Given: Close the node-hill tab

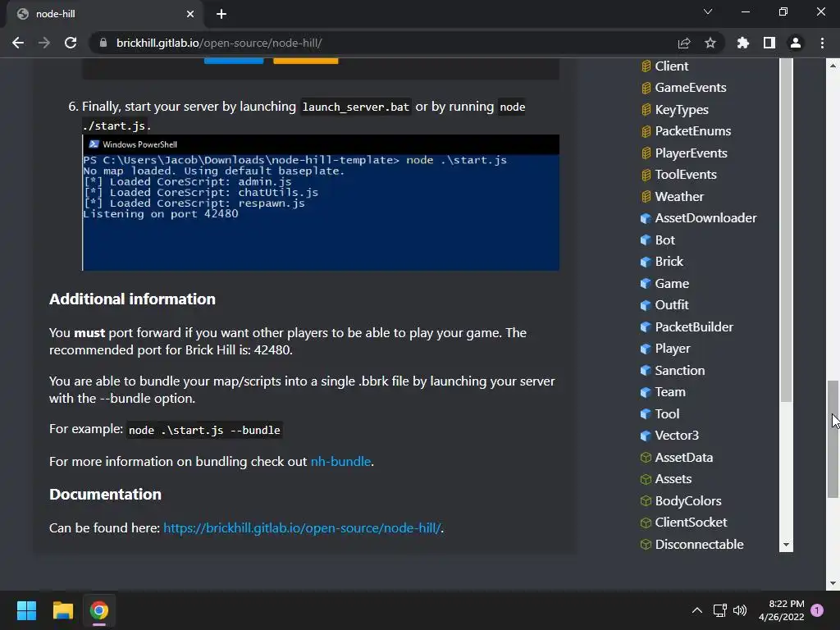Looking at the screenshot, I should [190, 14].
